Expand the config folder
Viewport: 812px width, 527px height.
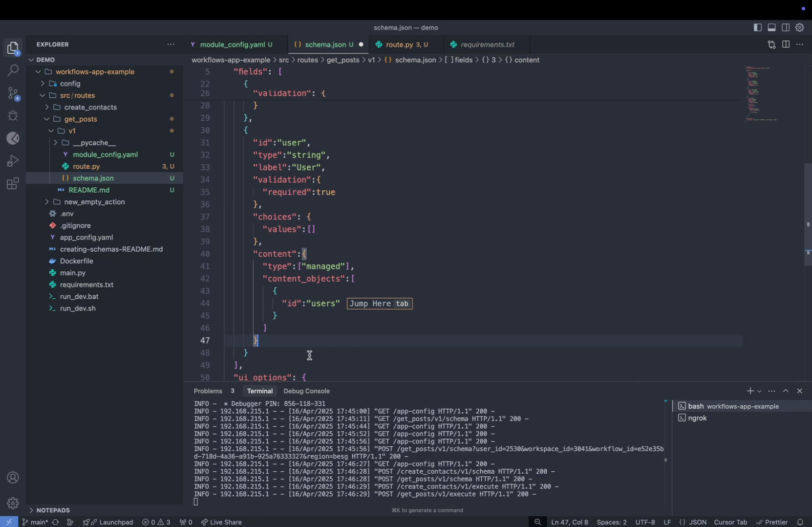click(x=70, y=84)
